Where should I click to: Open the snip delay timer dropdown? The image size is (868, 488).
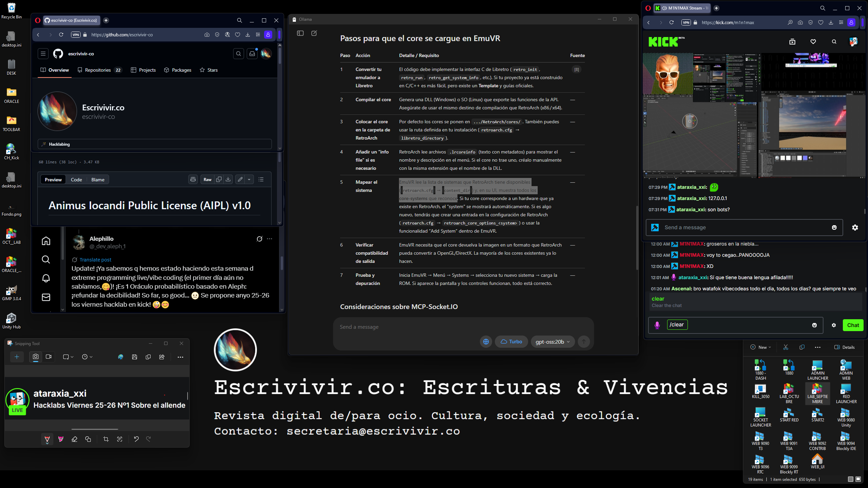coord(87,357)
